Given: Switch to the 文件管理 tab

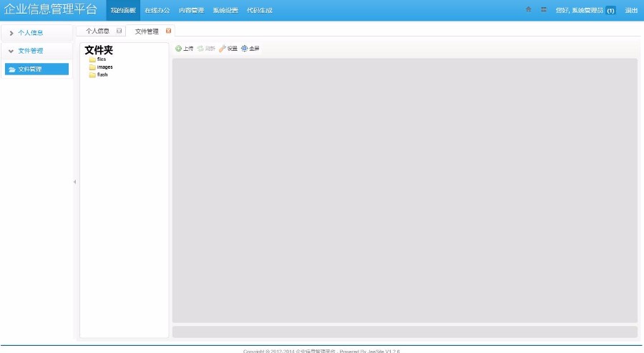Looking at the screenshot, I should click(x=147, y=32).
